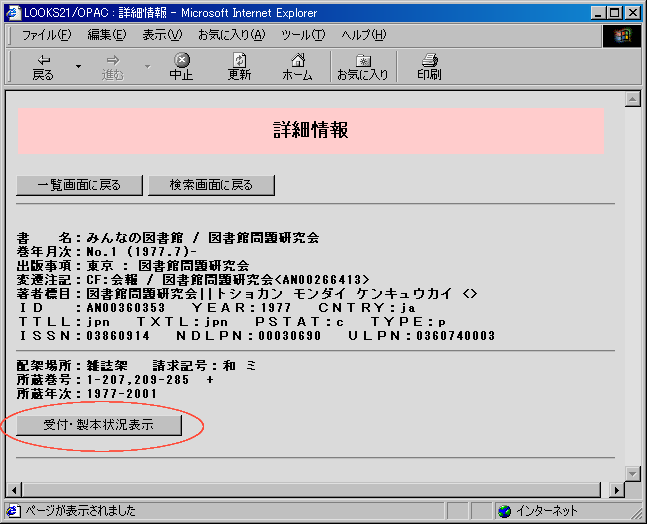
Task: Click the shelf location 雑誌架
Action: pyautogui.click(x=107, y=366)
